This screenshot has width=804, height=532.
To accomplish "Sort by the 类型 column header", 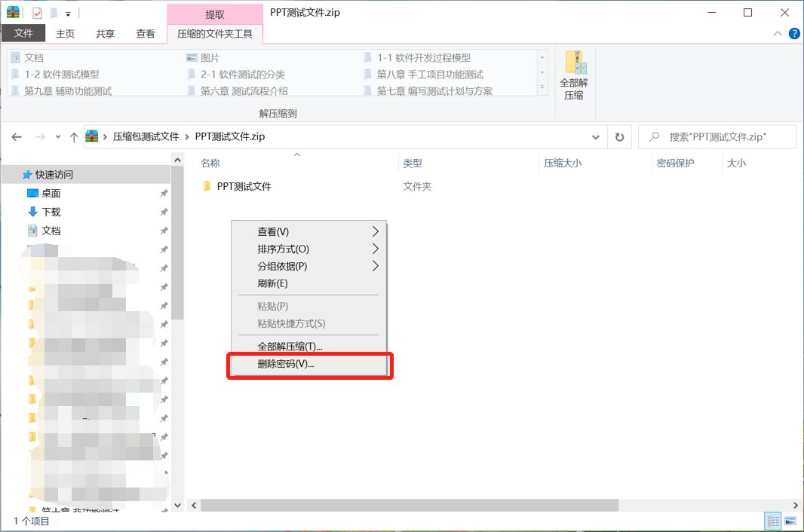I will (x=413, y=163).
